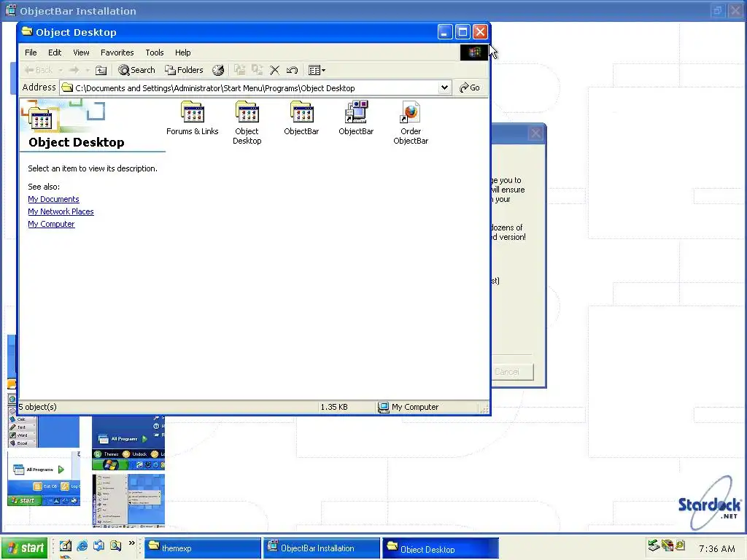This screenshot has width=747, height=560.
Task: Click the Forward arrow toolbar button
Action: coord(74,71)
